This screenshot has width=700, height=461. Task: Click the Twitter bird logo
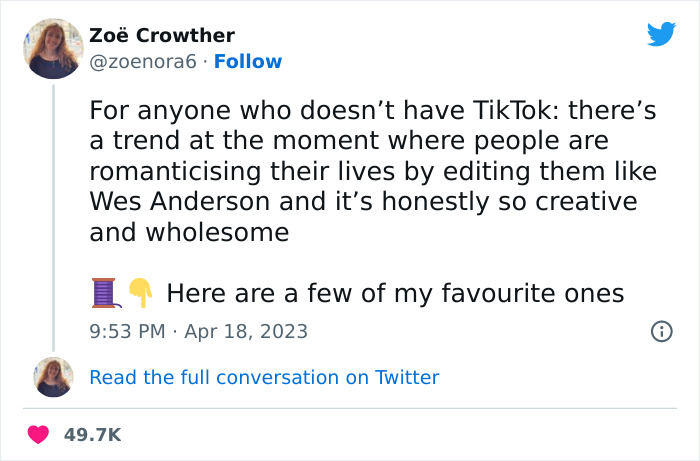pos(661,34)
